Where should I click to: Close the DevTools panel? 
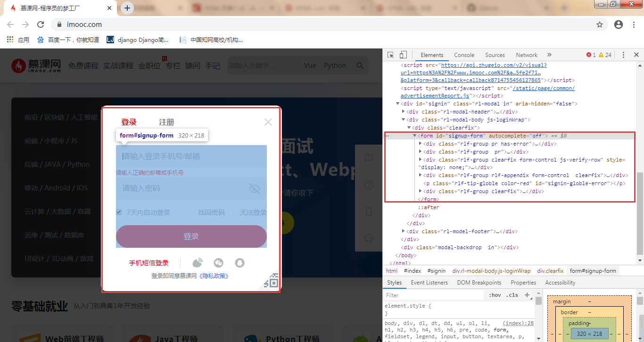tap(636, 55)
